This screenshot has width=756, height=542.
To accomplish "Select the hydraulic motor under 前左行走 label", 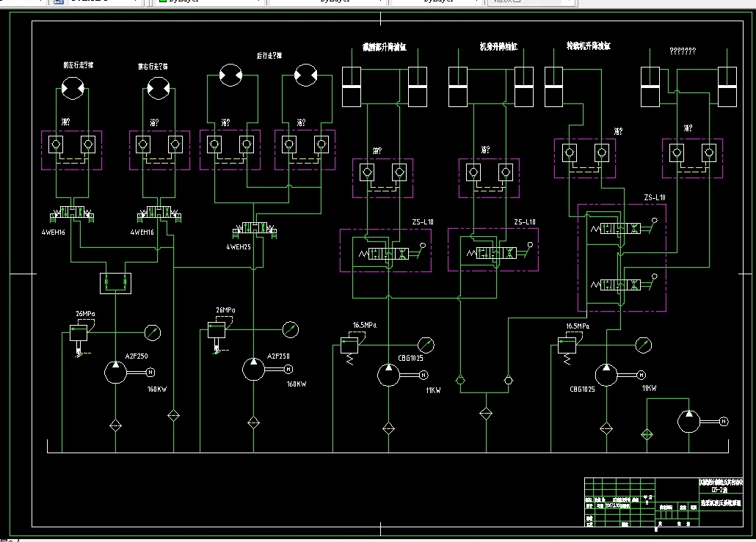I will [73, 88].
